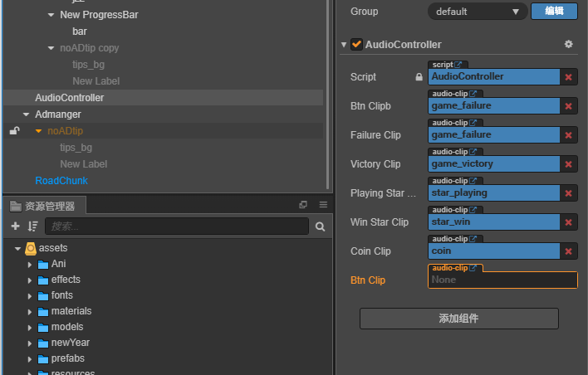Open the assets panel hamburger menu

tap(323, 205)
